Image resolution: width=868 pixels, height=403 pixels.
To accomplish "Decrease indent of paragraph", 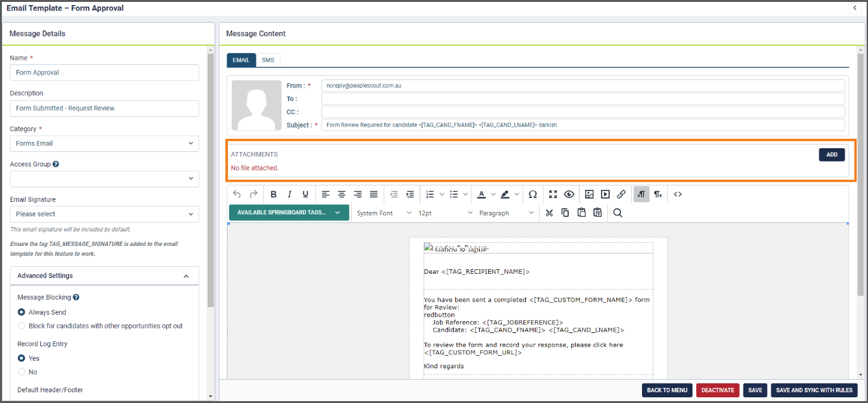I will [394, 194].
